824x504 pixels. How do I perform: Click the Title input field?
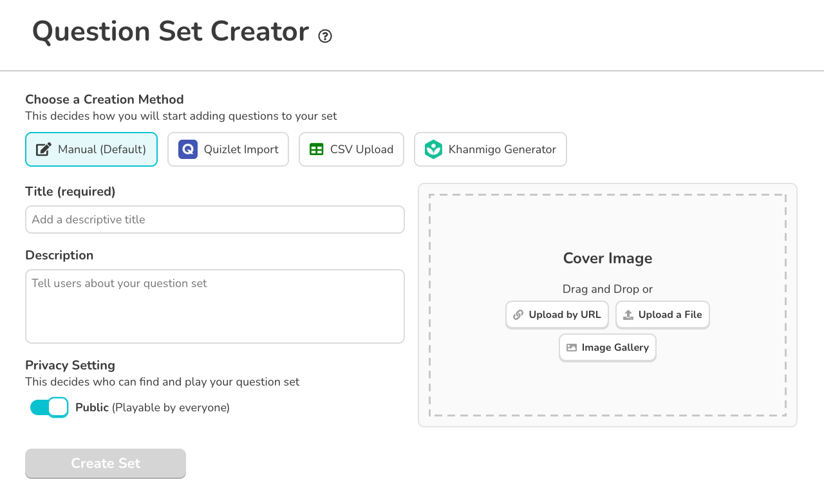tap(214, 219)
